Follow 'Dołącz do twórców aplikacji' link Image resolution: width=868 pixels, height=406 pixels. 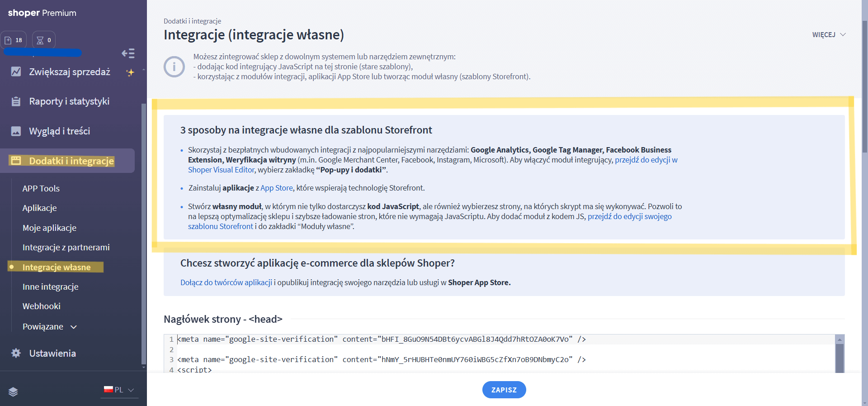[226, 282]
